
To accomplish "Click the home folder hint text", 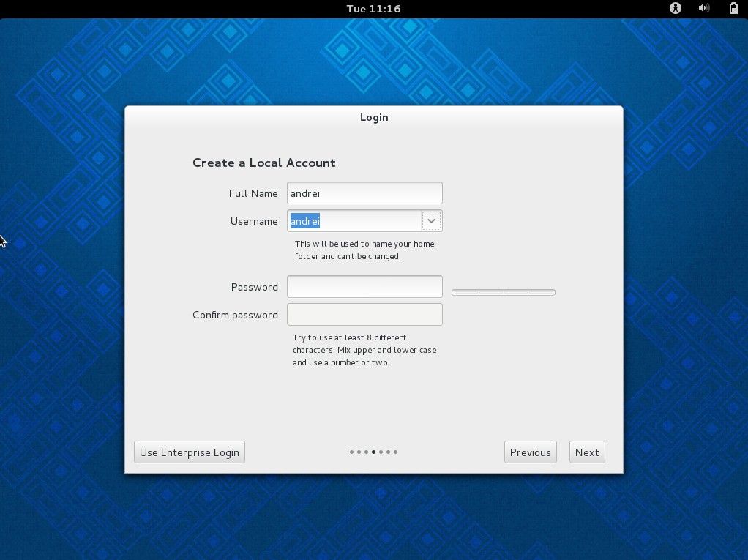I will 364,250.
